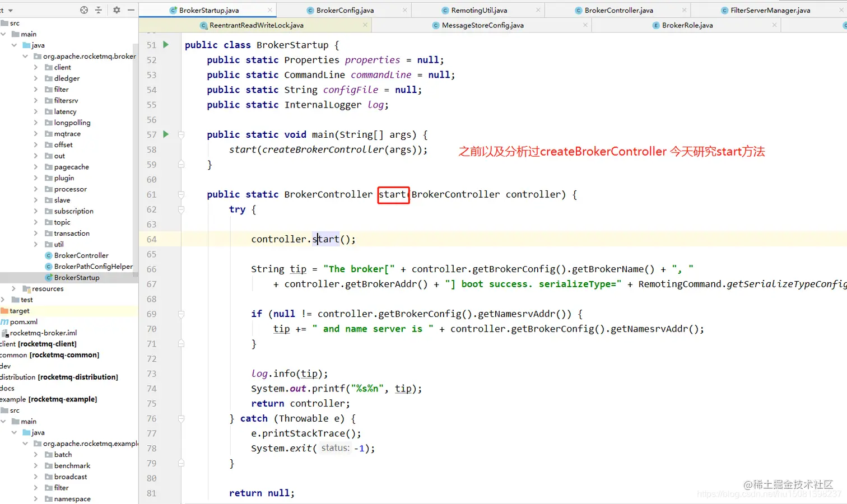The width and height of the screenshot is (847, 504).
Task: Select the BrokerStartup.java tab
Action: click(x=208, y=10)
